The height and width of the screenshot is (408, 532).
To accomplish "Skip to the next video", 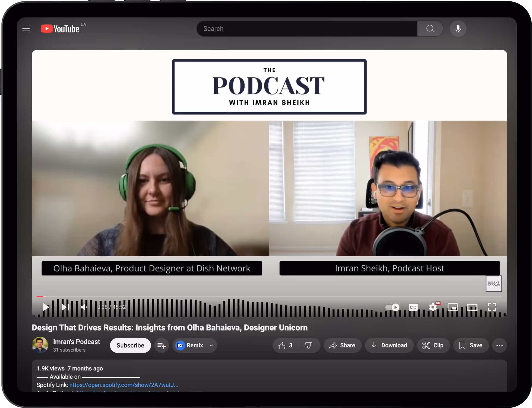I will pyautogui.click(x=65, y=307).
